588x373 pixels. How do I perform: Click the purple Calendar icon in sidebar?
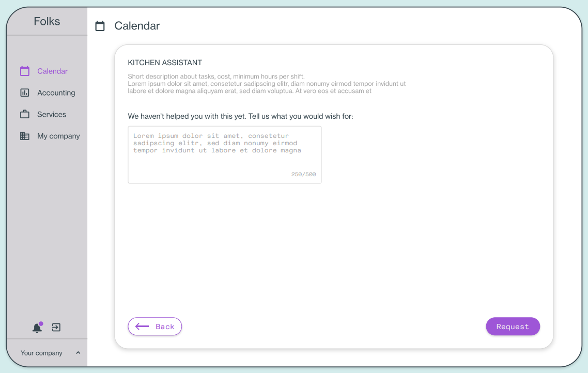coord(25,71)
